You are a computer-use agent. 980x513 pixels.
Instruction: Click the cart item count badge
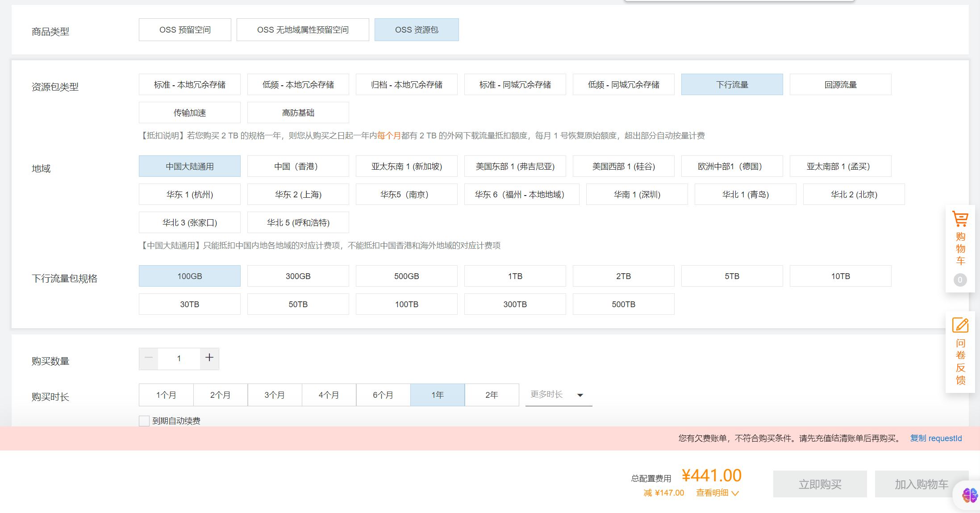pos(960,280)
